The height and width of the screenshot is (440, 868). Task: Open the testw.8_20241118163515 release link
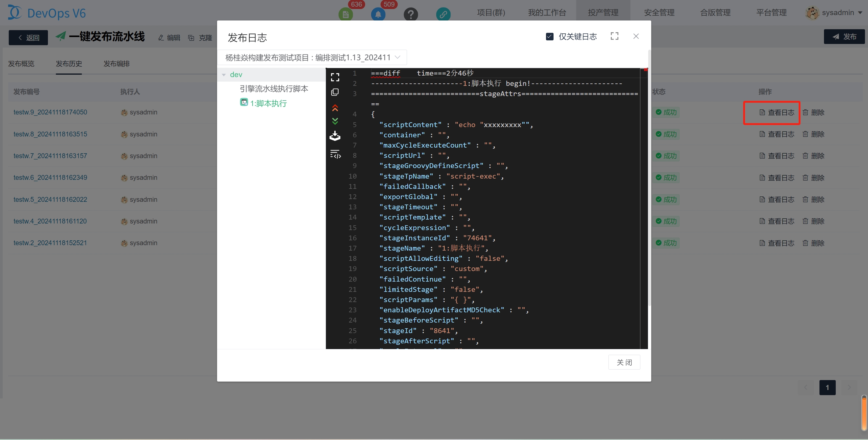[x=50, y=134]
